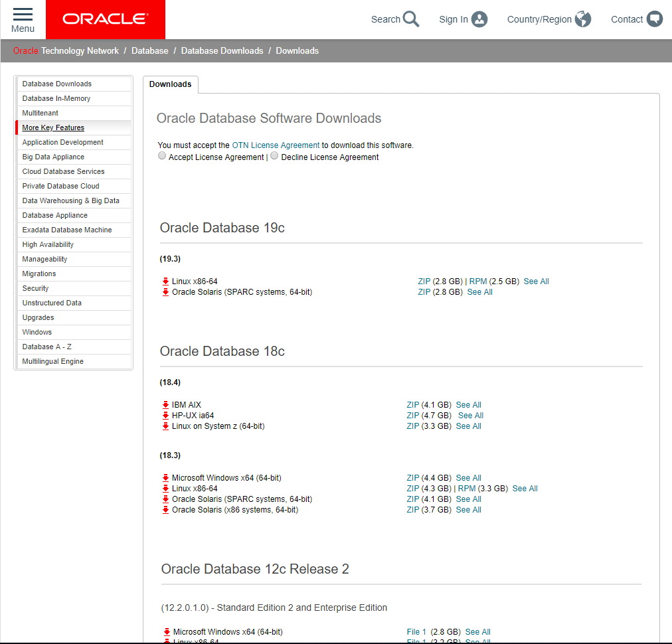
Task: Open Data Warehousing & Big Data item
Action: point(74,201)
